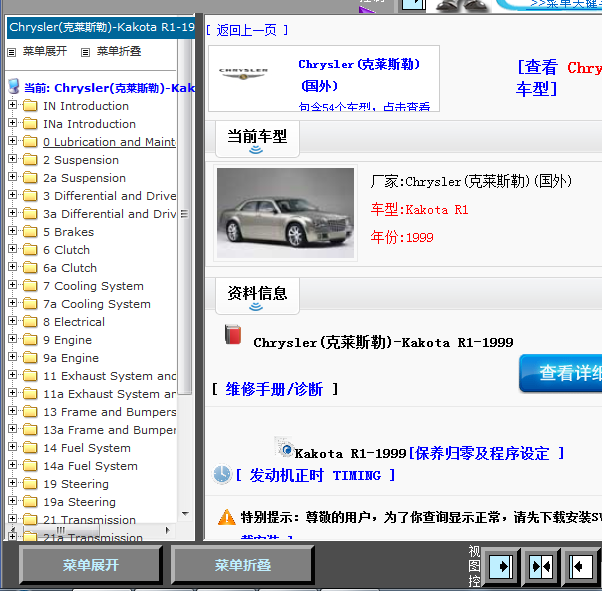The width and height of the screenshot is (602, 591).
Task: Click the Chrysler-Kakota R1 panel header
Action: (x=101, y=27)
